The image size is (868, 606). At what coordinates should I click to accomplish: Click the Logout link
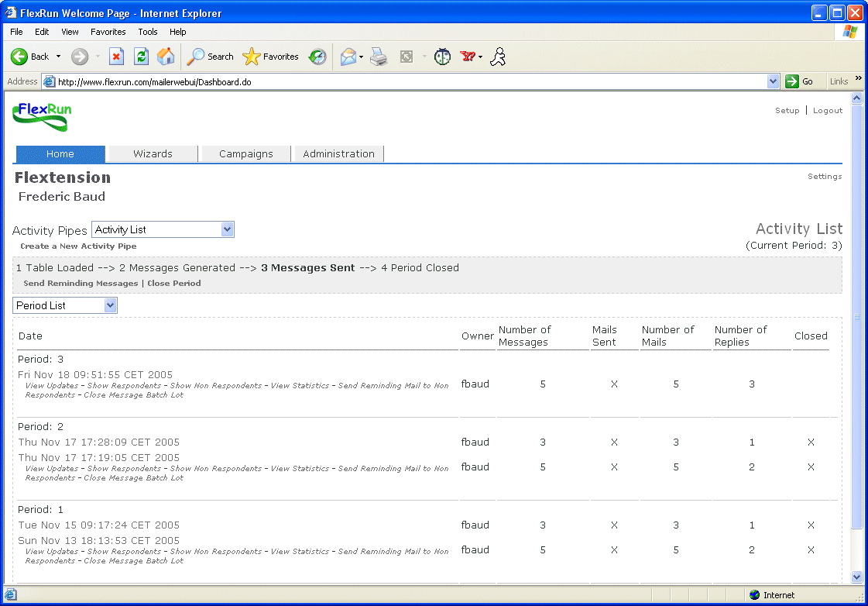click(x=828, y=111)
